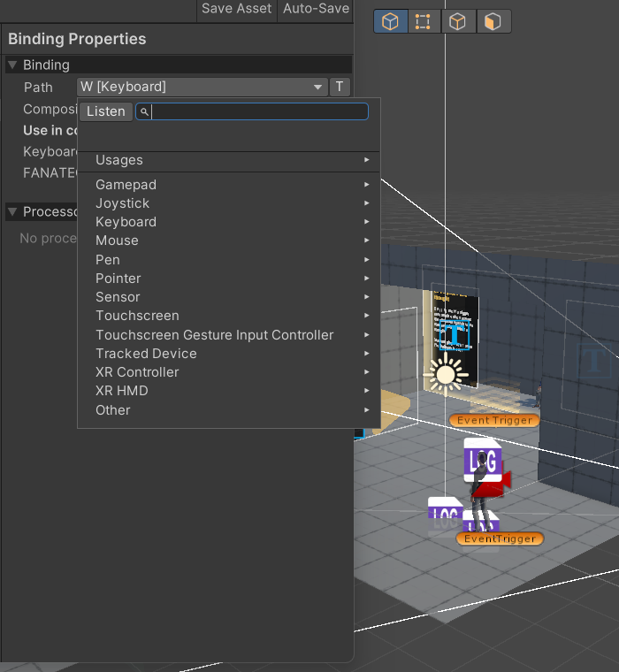Viewport: 619px width, 672px height.
Task: Open the Path dropdown showing W [Keyboard]
Action: click(202, 87)
